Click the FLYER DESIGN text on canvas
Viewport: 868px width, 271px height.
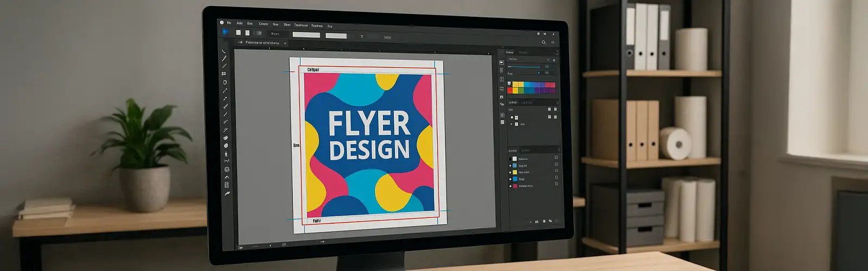point(369,135)
